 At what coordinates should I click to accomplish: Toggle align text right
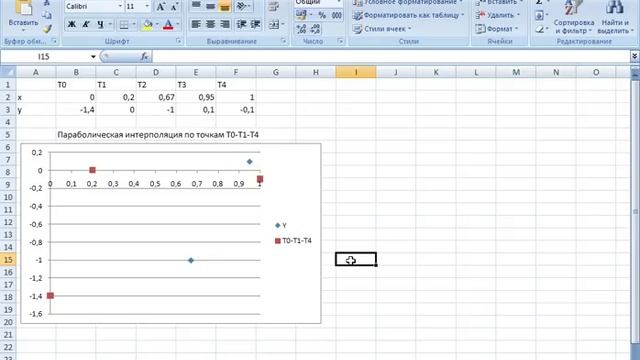pyautogui.click(x=224, y=25)
